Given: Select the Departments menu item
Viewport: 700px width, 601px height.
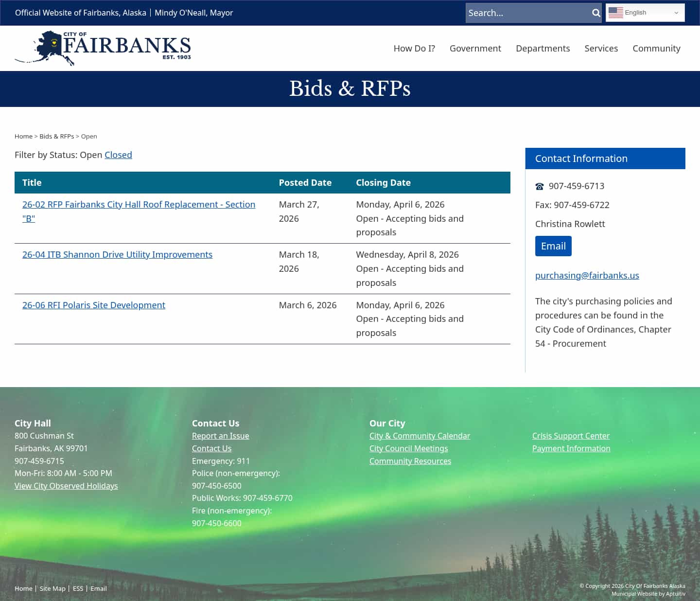Looking at the screenshot, I should [542, 48].
